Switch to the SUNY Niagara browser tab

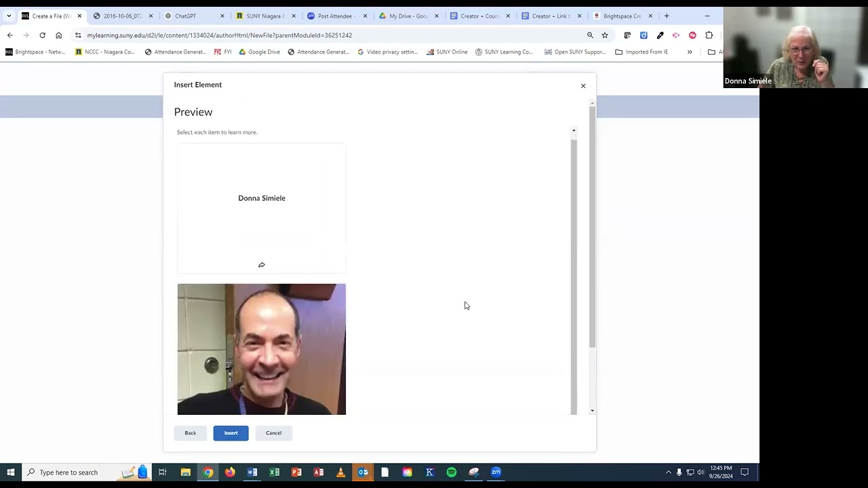coord(265,16)
